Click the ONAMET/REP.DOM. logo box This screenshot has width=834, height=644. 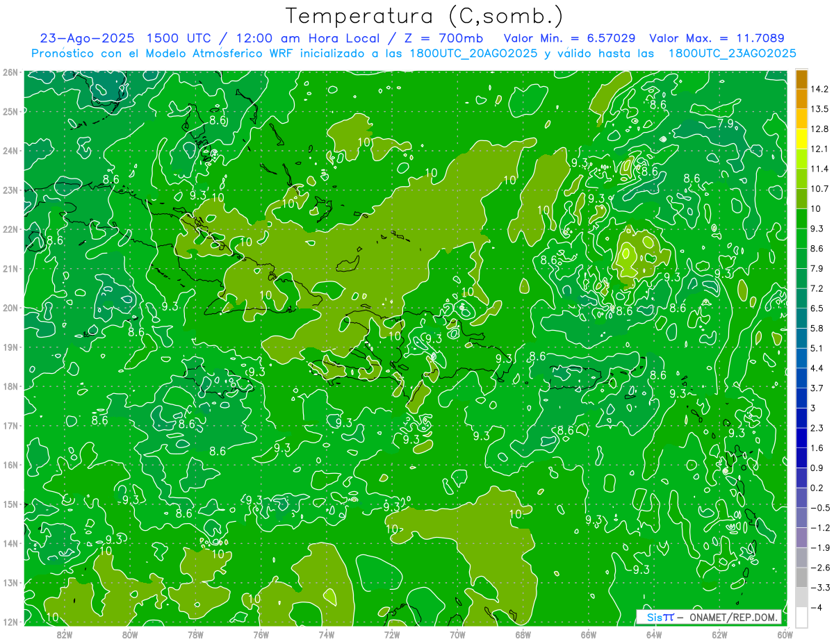coord(709,618)
